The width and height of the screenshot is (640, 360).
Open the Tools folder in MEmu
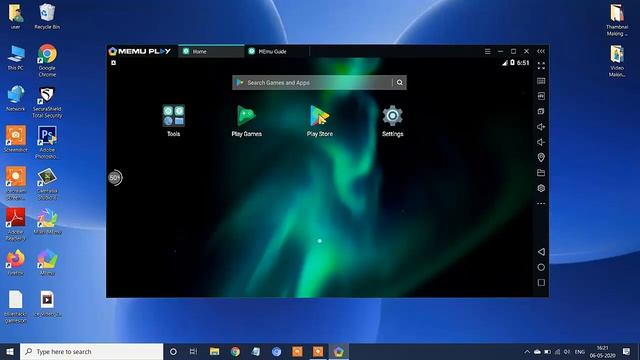[x=173, y=116]
